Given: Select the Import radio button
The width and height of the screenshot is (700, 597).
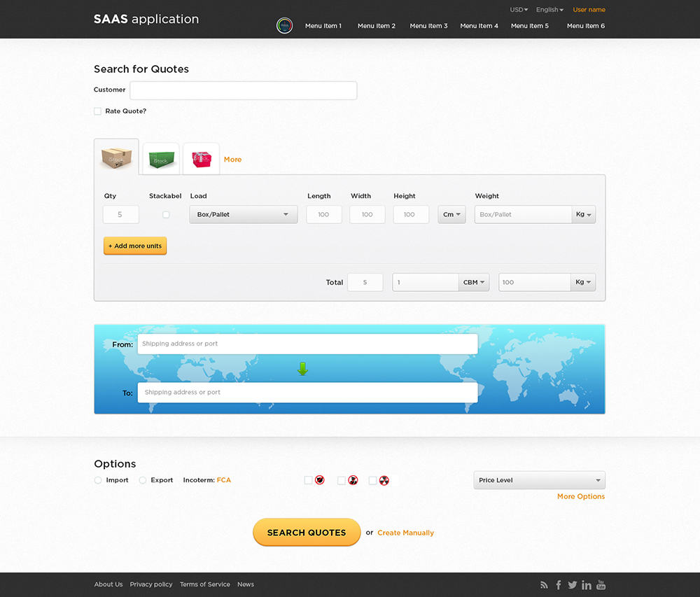Looking at the screenshot, I should point(98,480).
